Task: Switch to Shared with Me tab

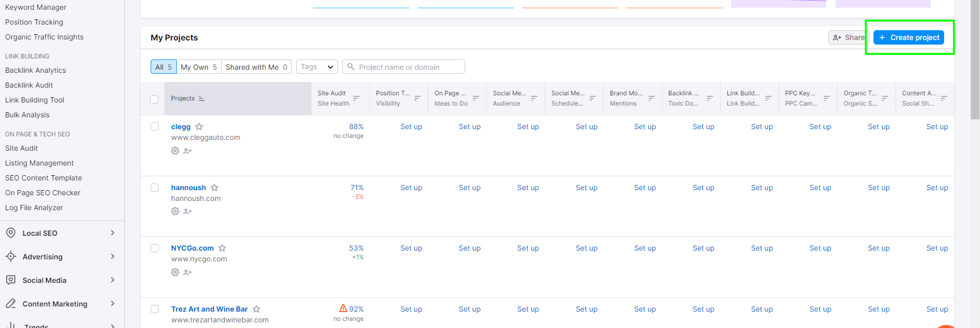Action: (x=257, y=67)
